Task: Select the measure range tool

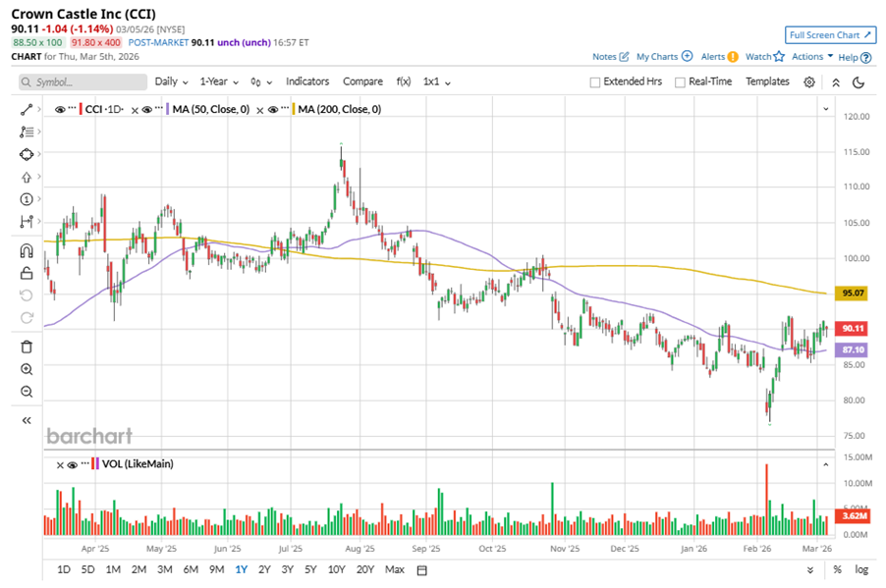Action: (x=27, y=222)
